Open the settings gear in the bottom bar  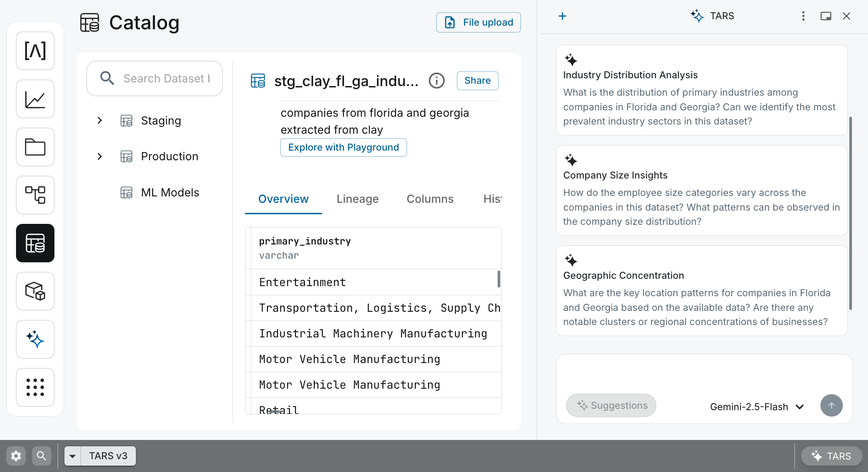point(16,456)
